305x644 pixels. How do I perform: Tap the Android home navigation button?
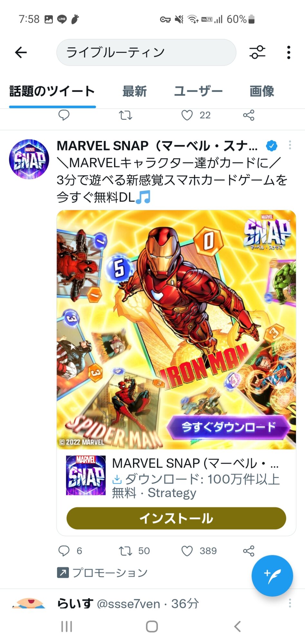click(152, 627)
